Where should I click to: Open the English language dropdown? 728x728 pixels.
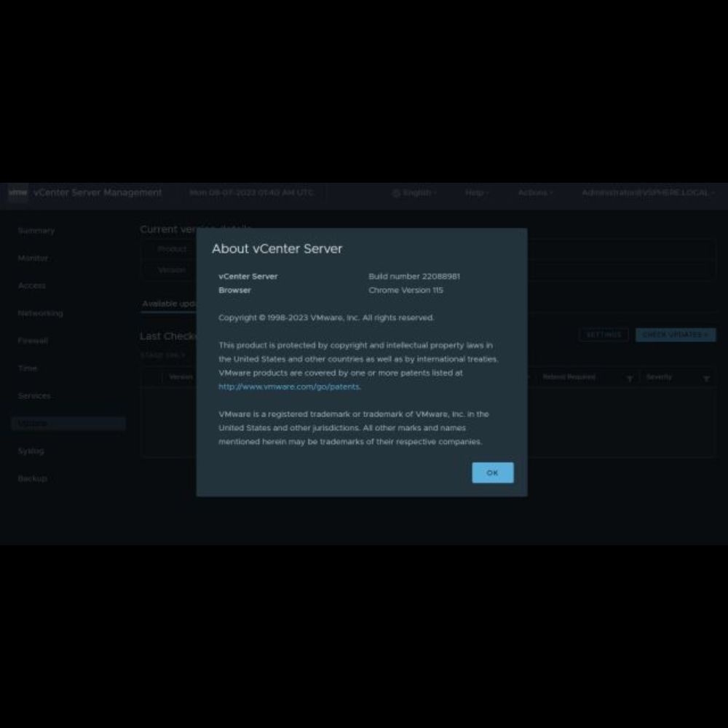[415, 193]
